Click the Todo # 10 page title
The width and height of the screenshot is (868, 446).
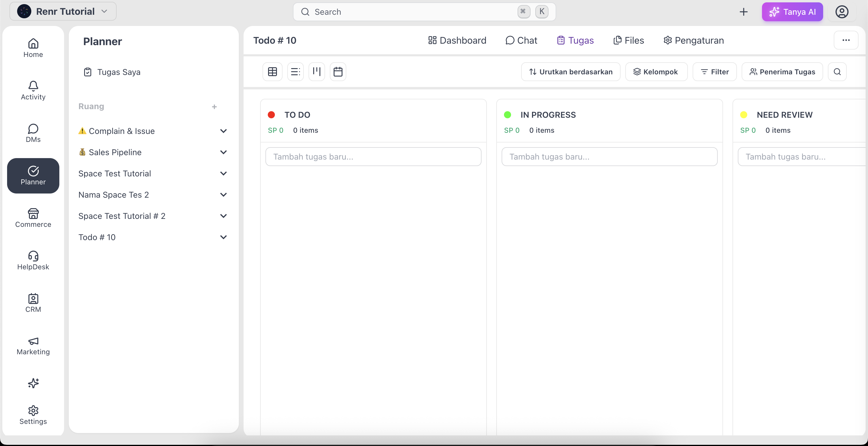tap(275, 40)
